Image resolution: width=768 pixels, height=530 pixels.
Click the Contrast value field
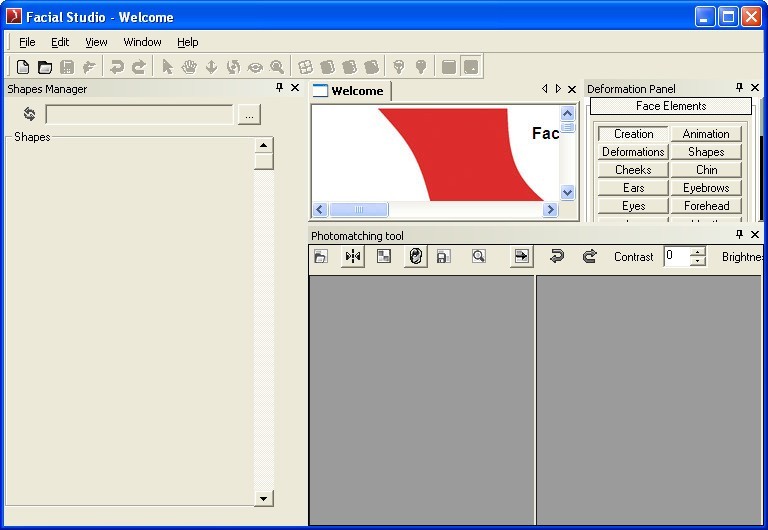coord(676,256)
